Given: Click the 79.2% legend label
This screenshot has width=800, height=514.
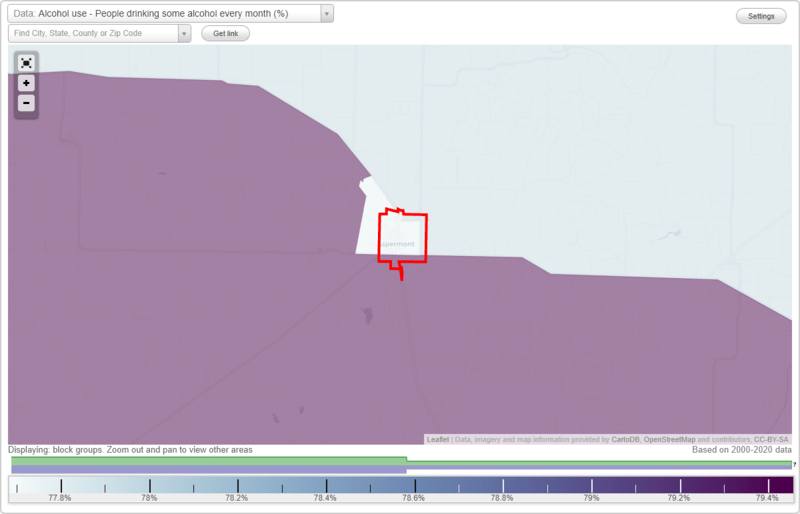Looking at the screenshot, I should click(679, 498).
